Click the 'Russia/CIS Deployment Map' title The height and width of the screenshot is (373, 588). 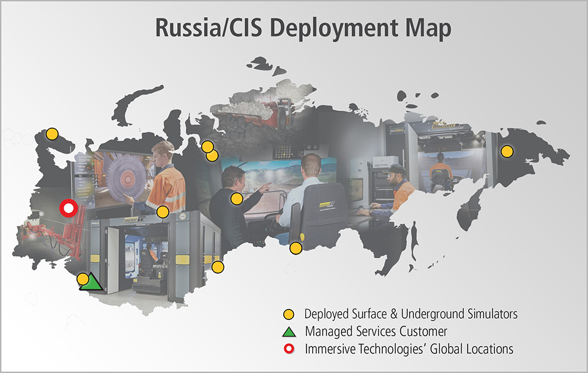(x=303, y=28)
